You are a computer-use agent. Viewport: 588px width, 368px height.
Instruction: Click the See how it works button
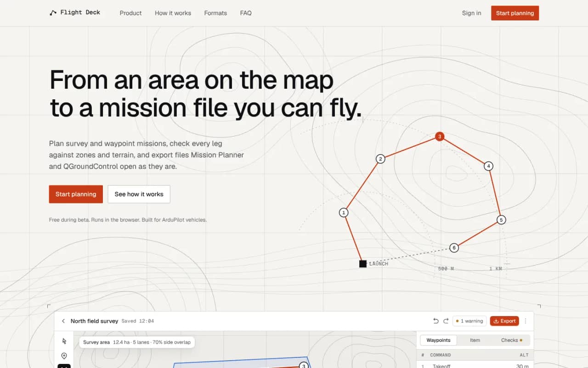click(139, 194)
